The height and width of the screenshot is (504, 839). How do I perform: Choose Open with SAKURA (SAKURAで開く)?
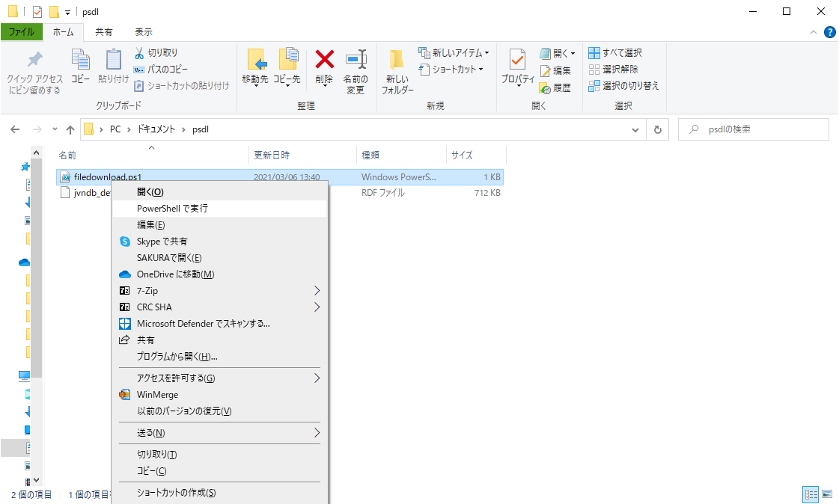coord(219,258)
